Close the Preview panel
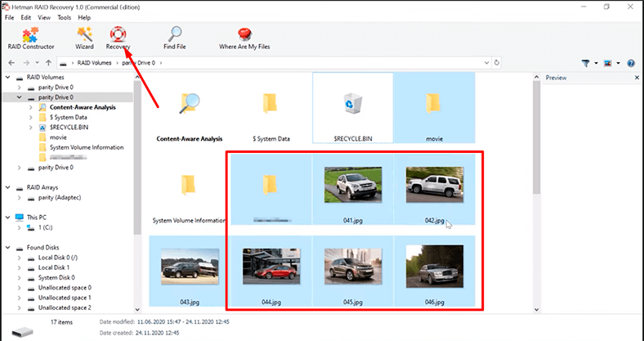 point(637,77)
